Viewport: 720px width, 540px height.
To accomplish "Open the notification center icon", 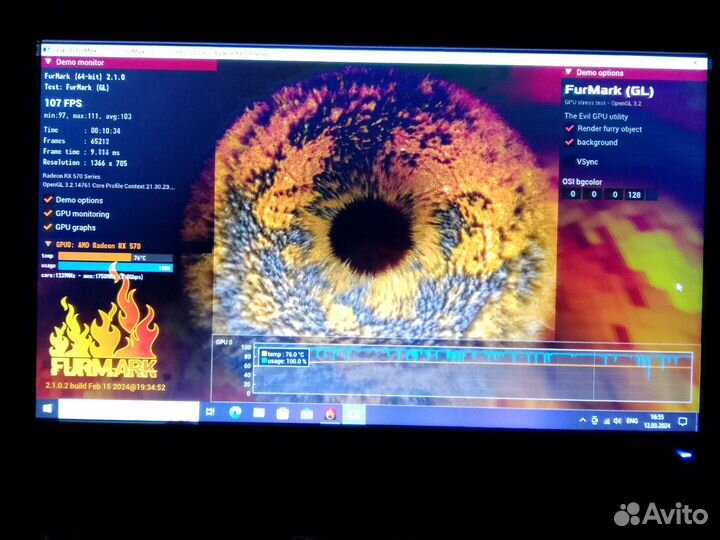I will click(684, 422).
